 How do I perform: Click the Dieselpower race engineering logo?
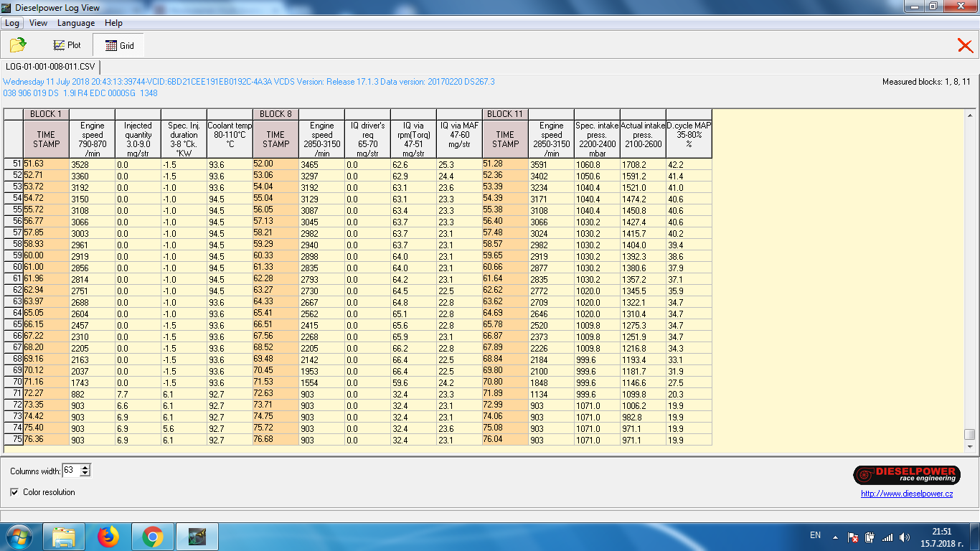tap(906, 475)
